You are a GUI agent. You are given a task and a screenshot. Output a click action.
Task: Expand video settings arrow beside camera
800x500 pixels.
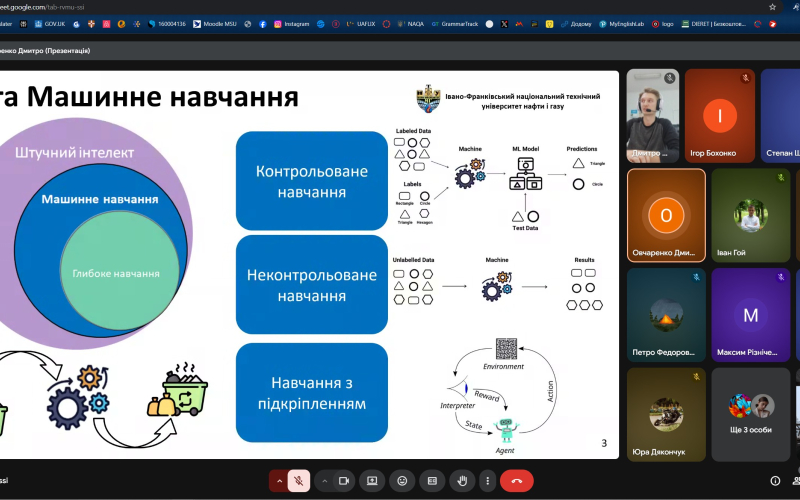[x=323, y=481]
